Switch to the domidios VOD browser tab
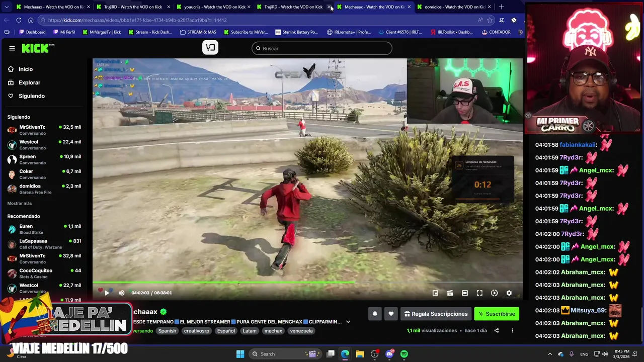This screenshot has width=644, height=362. 454,7
